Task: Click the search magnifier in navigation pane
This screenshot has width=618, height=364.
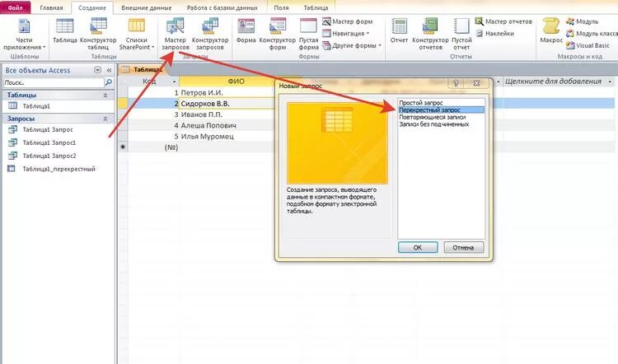Action: coord(109,82)
